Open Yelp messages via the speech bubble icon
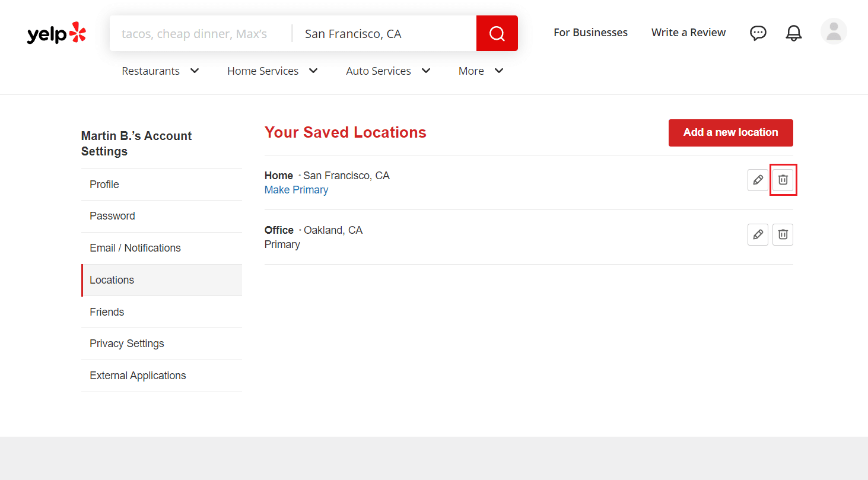The image size is (868, 480). point(758,33)
